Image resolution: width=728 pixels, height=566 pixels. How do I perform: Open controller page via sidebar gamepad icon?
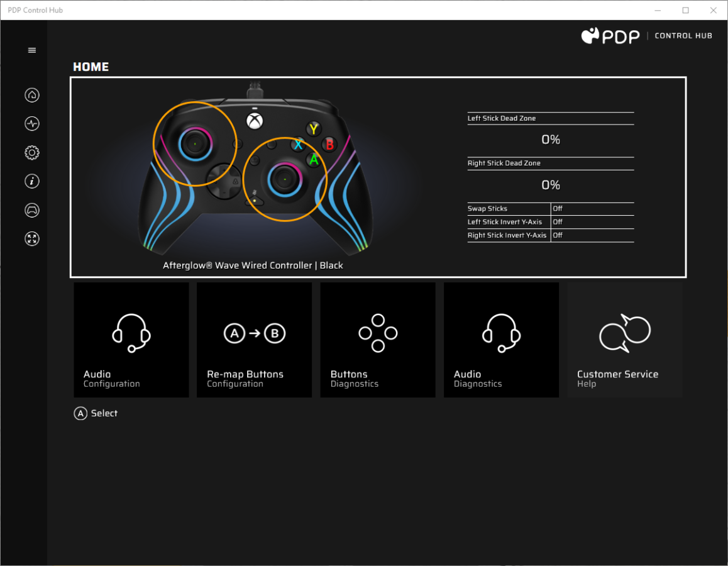32,210
